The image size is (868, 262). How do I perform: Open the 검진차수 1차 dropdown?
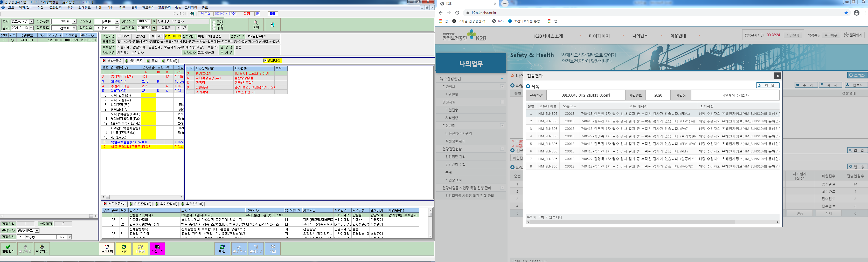(x=107, y=28)
